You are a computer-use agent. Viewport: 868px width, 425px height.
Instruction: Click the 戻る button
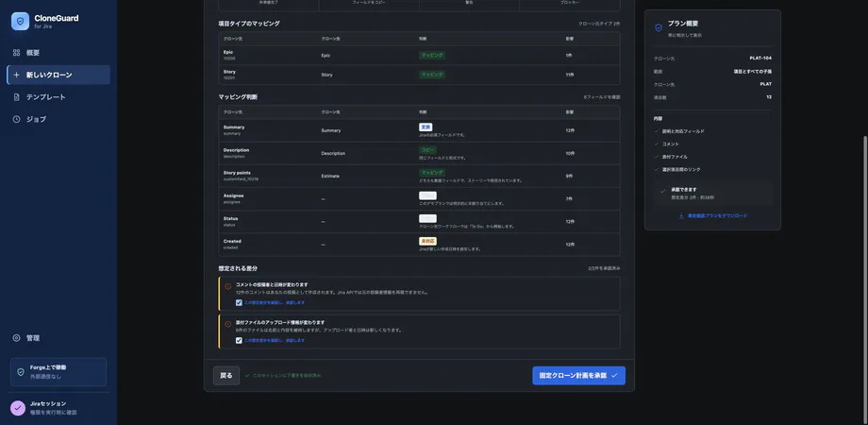point(226,376)
